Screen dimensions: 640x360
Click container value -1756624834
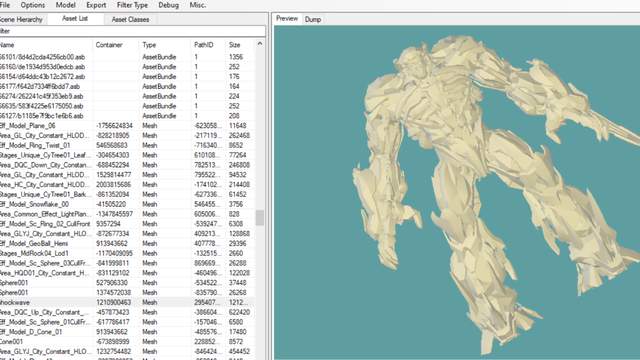click(114, 126)
